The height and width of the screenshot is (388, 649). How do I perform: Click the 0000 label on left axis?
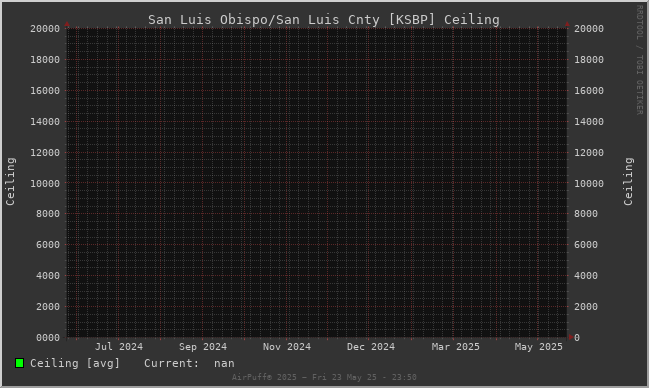point(48,338)
